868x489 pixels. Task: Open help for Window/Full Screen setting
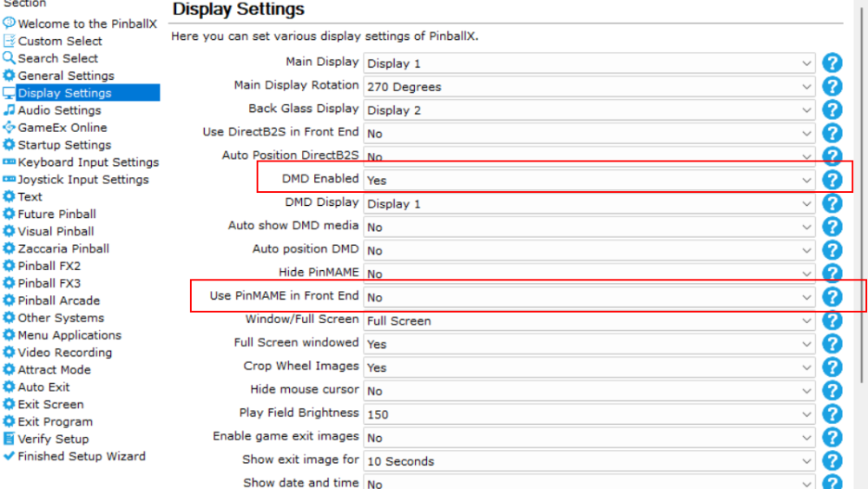click(x=832, y=320)
